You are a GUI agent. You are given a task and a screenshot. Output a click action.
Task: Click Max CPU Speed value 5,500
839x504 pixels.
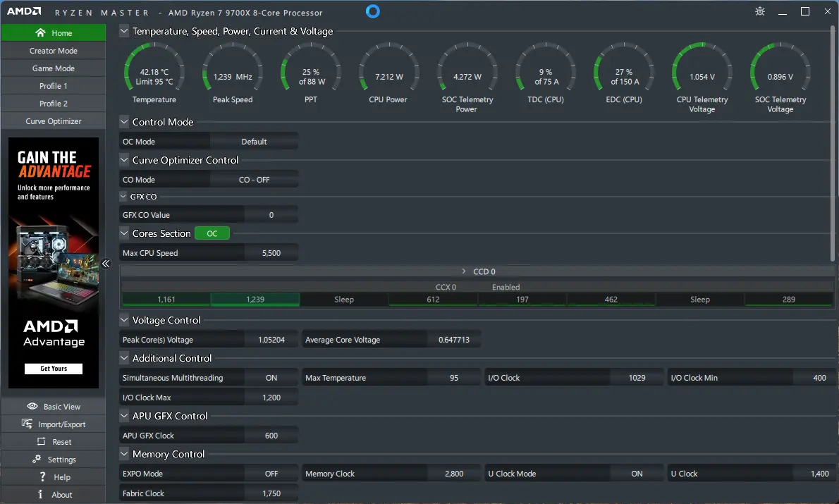[x=271, y=253]
